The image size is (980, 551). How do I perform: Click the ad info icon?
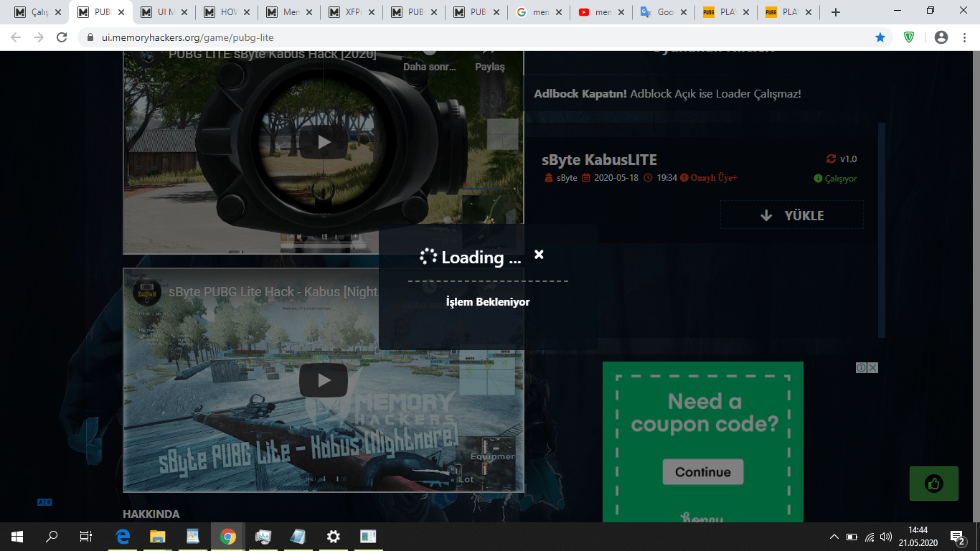861,368
